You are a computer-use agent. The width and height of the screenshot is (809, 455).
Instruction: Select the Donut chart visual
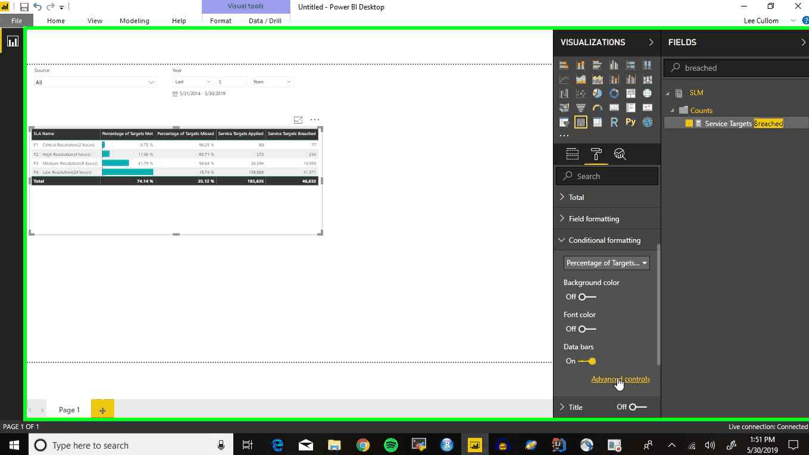click(x=614, y=93)
